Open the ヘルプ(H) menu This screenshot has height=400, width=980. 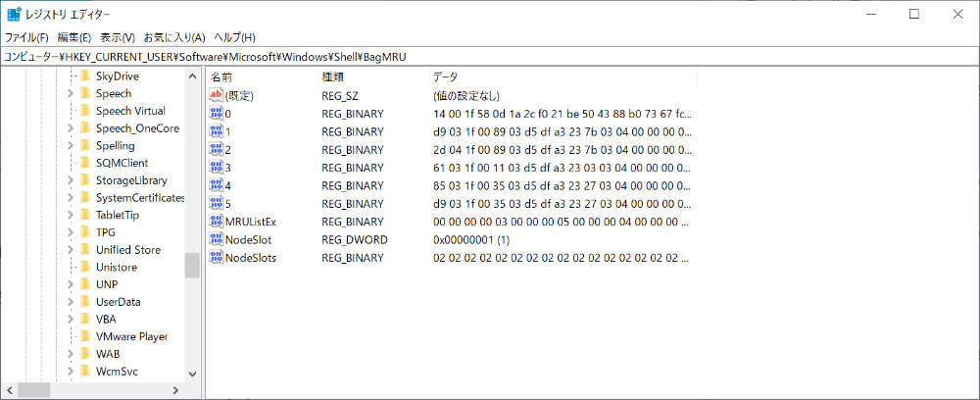point(234,37)
